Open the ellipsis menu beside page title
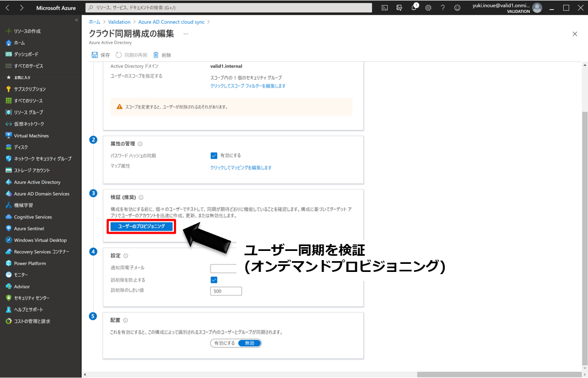Image resolution: width=588 pixels, height=378 pixels. [186, 34]
